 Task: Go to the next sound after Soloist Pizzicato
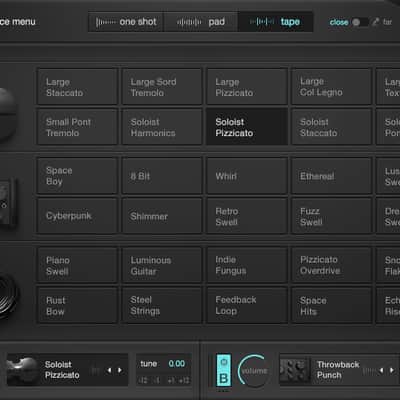point(120,370)
